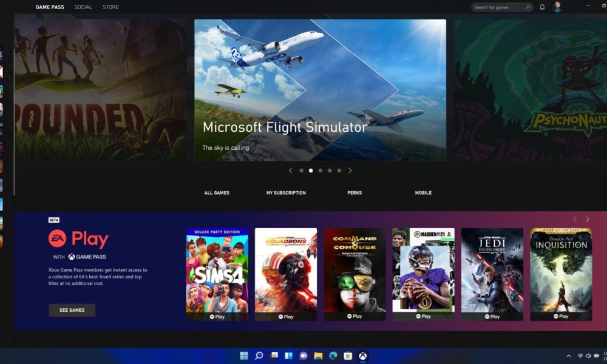
Task: Open the Widgets panel from taskbar
Action: (x=289, y=356)
